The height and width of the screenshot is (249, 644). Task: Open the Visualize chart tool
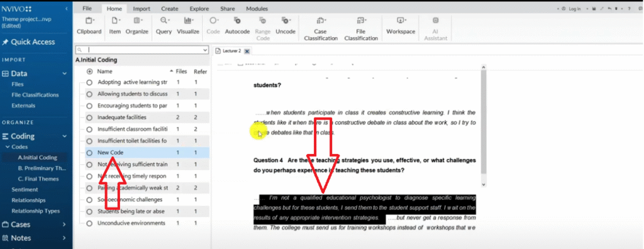[x=188, y=21]
